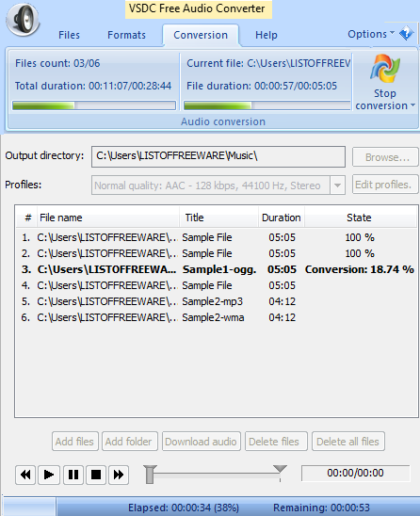
Task: Click the File duration 00:00:57/00:05:05 text
Action: (x=262, y=86)
